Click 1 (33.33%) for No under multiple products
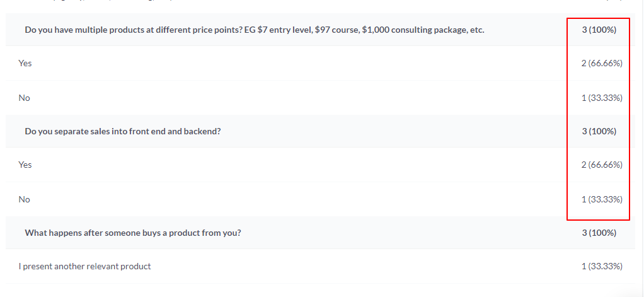 tap(602, 98)
